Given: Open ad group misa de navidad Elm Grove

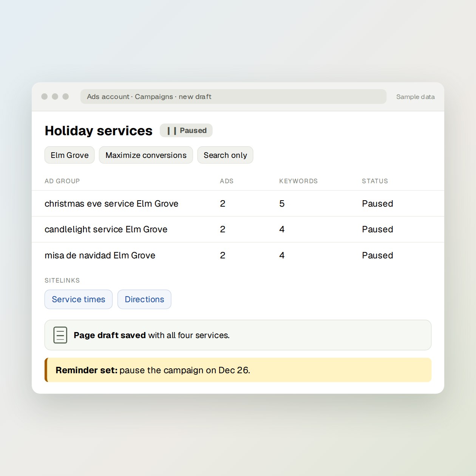Looking at the screenshot, I should pos(100,255).
